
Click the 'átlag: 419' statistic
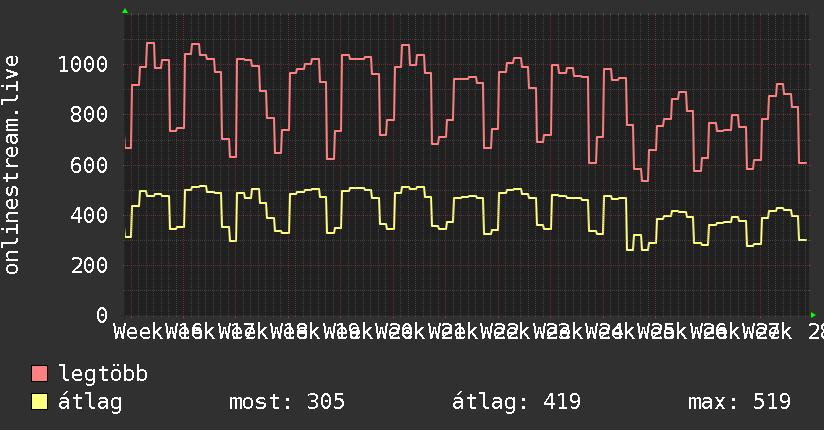click(517, 402)
